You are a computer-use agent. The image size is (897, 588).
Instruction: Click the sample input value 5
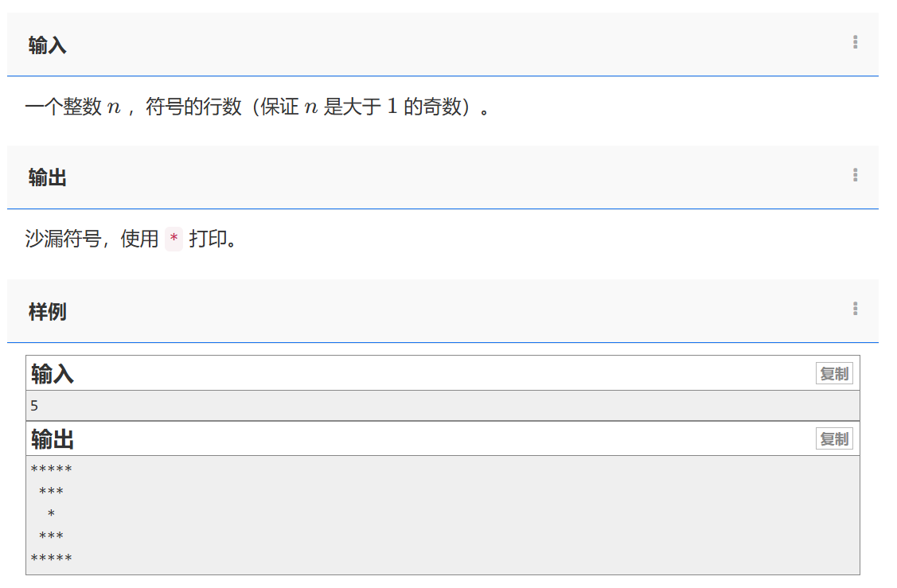34,406
